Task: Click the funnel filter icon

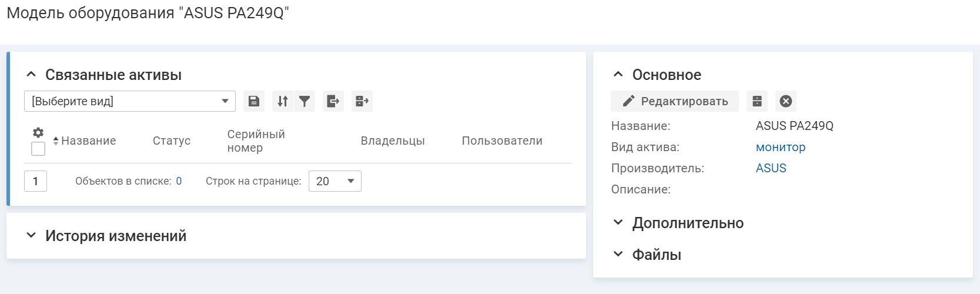Action: click(305, 101)
